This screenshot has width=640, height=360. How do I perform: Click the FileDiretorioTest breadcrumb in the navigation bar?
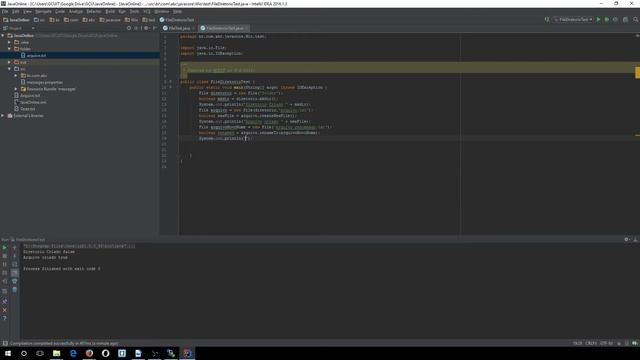(x=177, y=20)
